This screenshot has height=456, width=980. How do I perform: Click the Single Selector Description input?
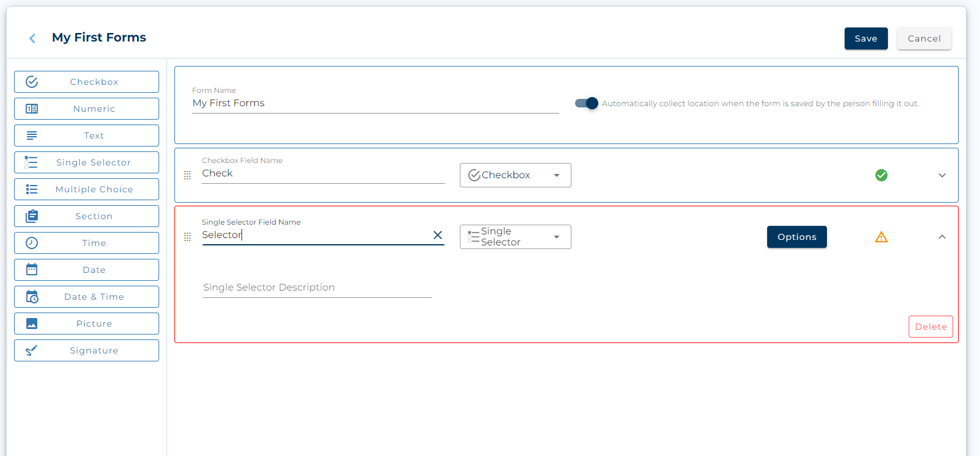click(317, 288)
